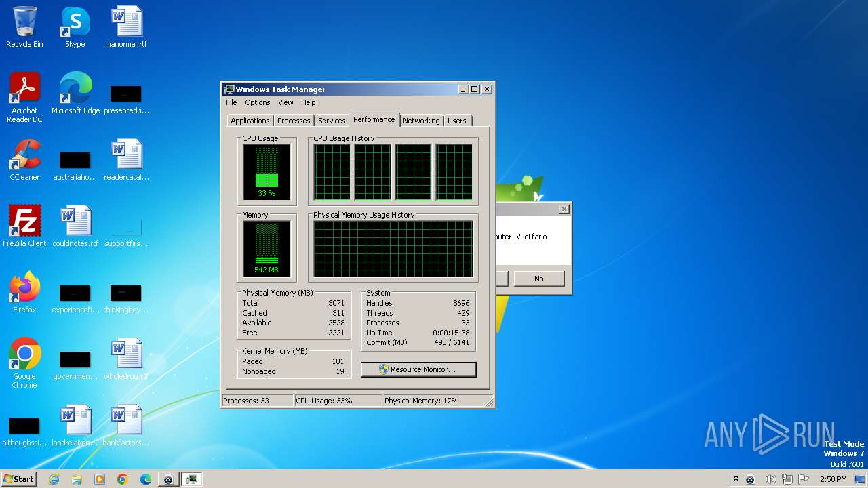Select the governmen... desktop file
The height and width of the screenshot is (488, 868).
(75, 364)
